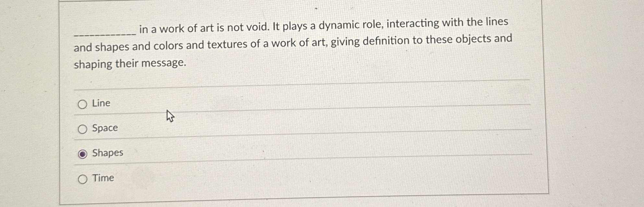Select the Line radio button
Image resolution: width=644 pixels, height=207 pixels.
tap(83, 104)
